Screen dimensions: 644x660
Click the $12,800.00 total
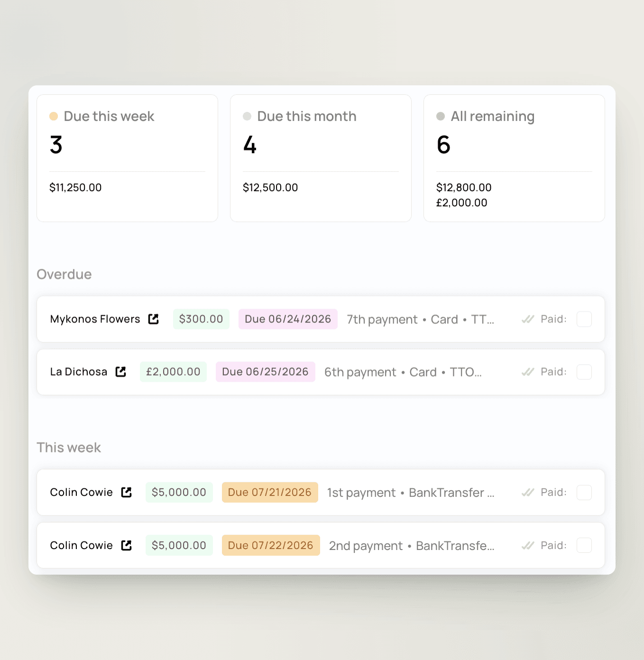click(x=464, y=187)
